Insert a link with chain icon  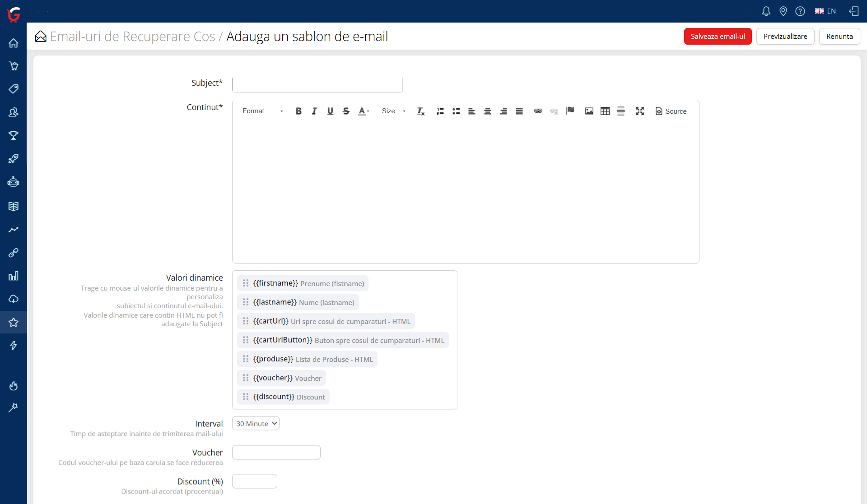pos(538,111)
